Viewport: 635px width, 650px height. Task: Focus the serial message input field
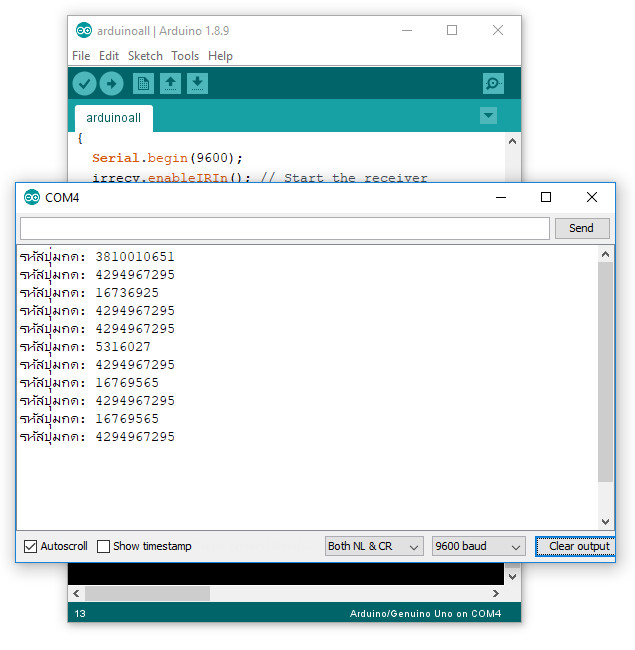285,228
